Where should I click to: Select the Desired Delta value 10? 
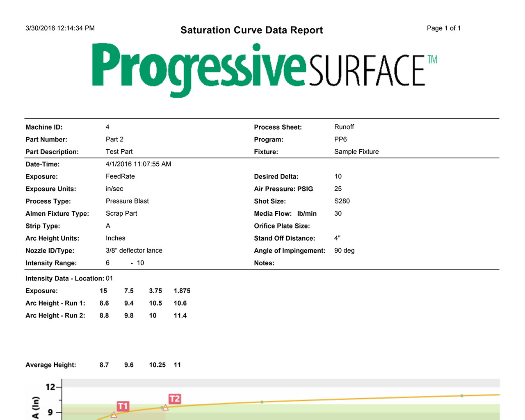(338, 176)
